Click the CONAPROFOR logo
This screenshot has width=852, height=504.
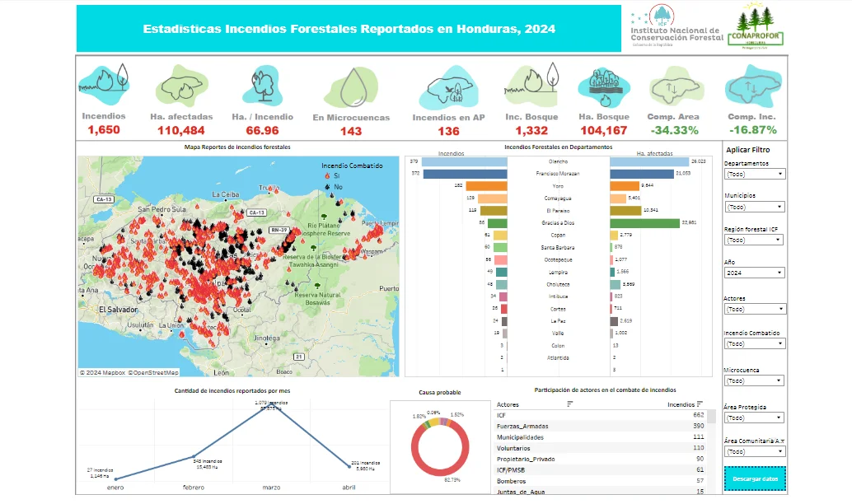point(755,30)
